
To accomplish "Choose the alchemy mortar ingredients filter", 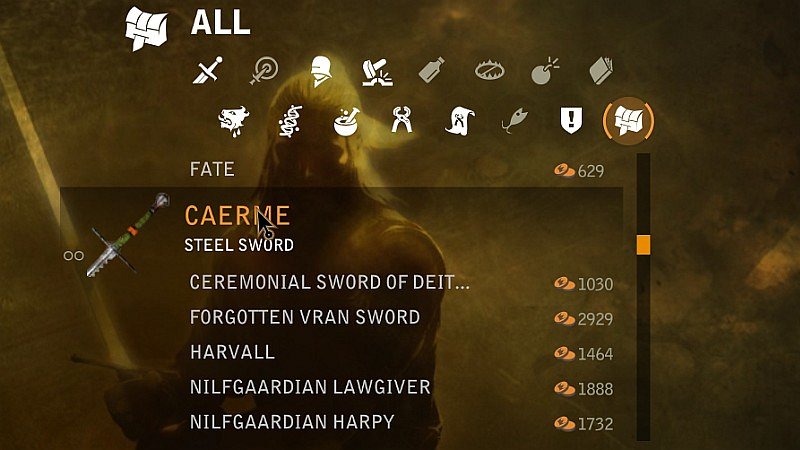I will [x=346, y=121].
